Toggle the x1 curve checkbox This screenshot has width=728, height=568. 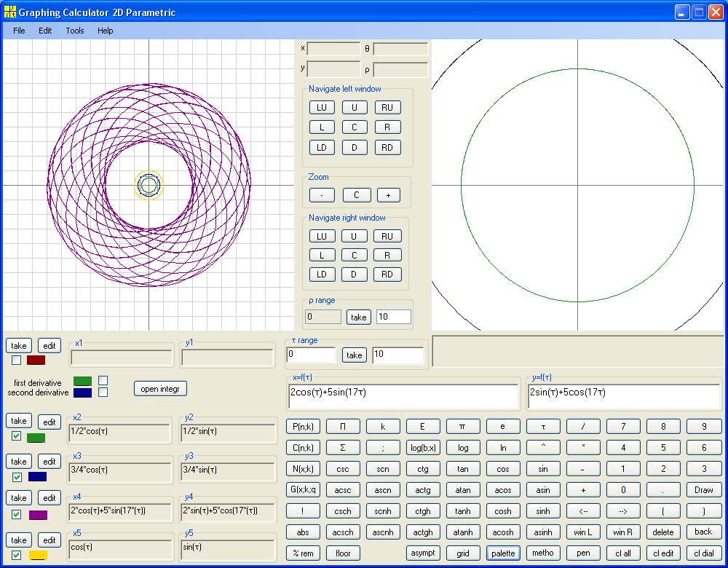16,360
